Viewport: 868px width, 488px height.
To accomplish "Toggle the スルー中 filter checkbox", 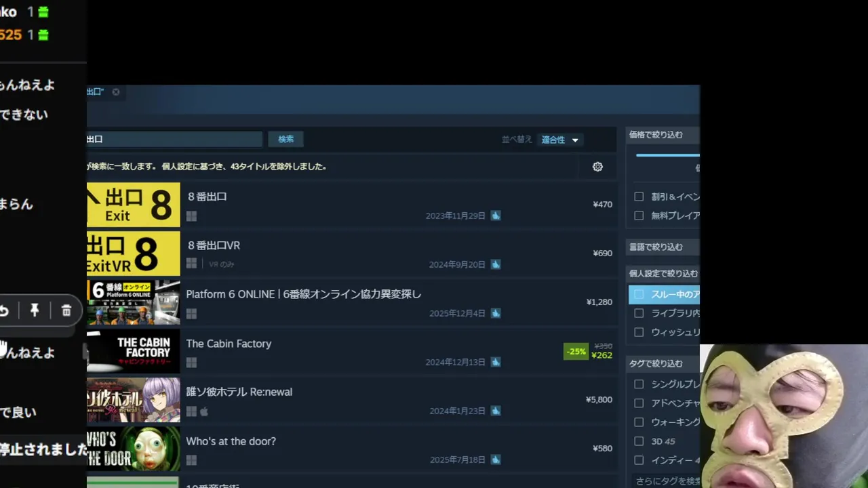I will click(x=639, y=294).
